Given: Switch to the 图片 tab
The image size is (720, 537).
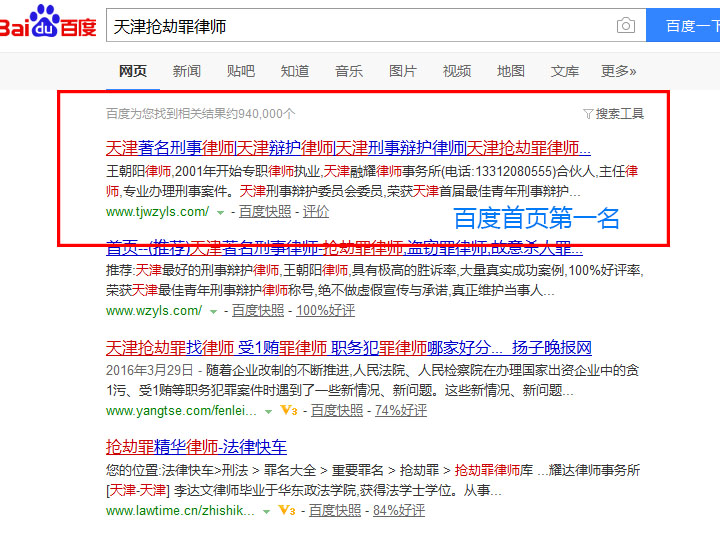Looking at the screenshot, I should point(403,71).
